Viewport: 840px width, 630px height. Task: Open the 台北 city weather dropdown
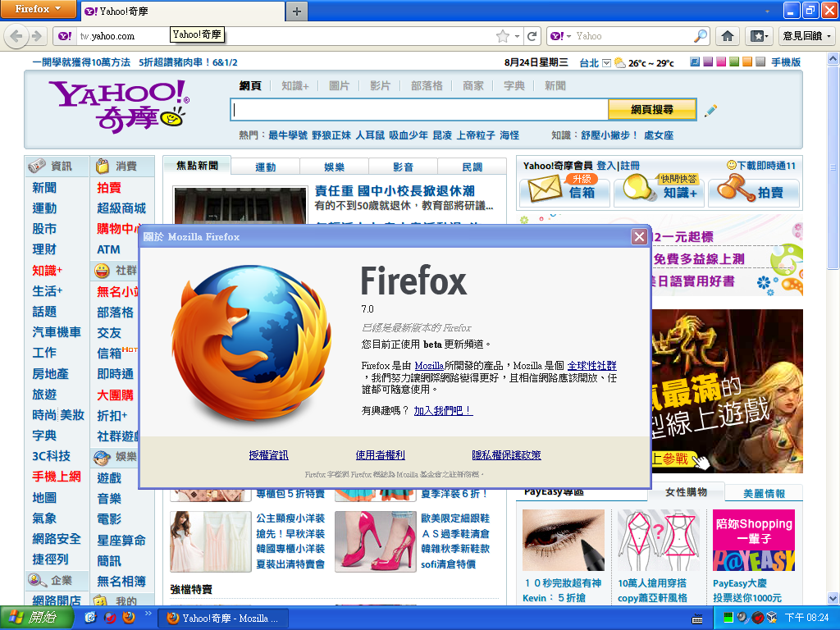tap(606, 62)
